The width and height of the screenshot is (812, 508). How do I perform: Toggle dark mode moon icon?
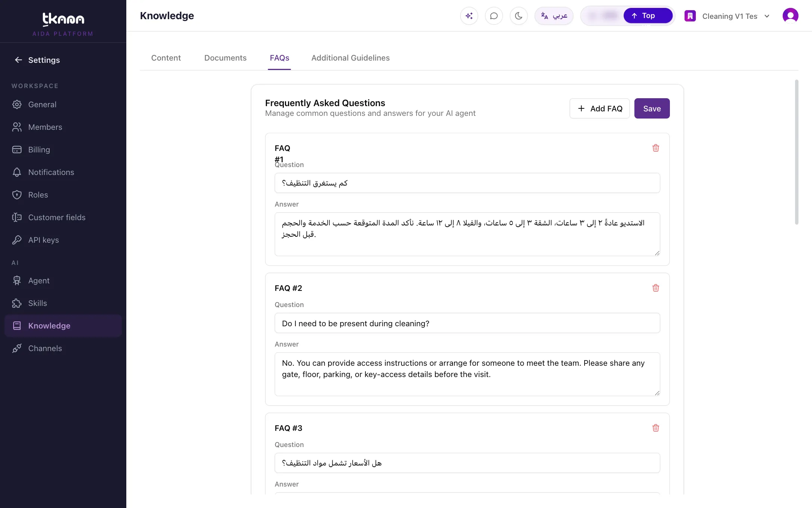518,16
